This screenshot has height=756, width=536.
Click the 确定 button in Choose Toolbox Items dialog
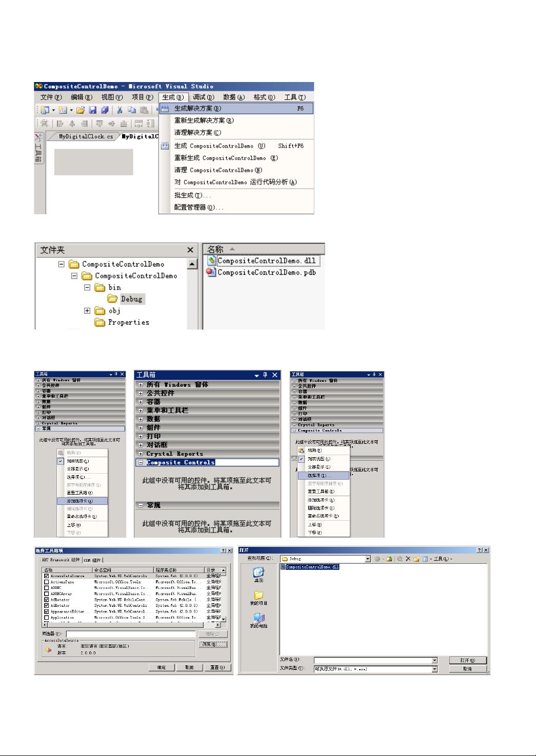pos(162,667)
